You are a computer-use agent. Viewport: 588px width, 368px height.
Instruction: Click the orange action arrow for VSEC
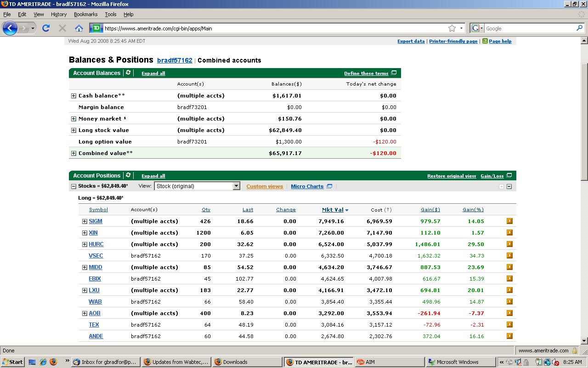click(x=509, y=256)
